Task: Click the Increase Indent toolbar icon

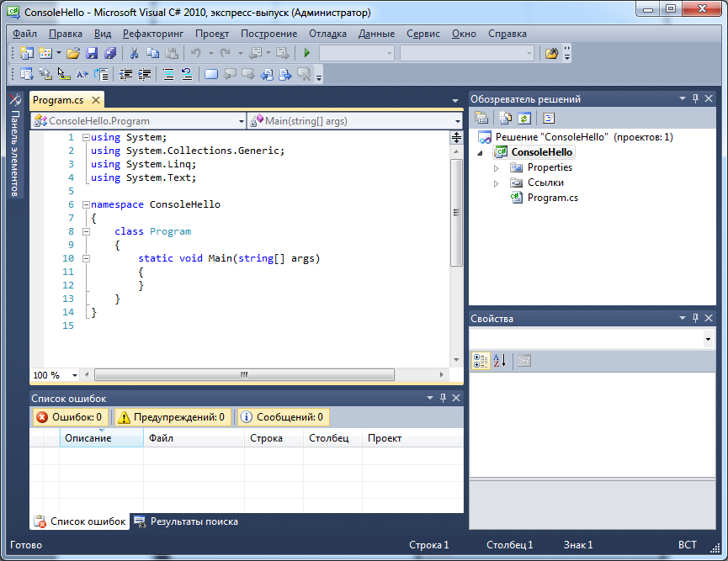Action: (145, 74)
